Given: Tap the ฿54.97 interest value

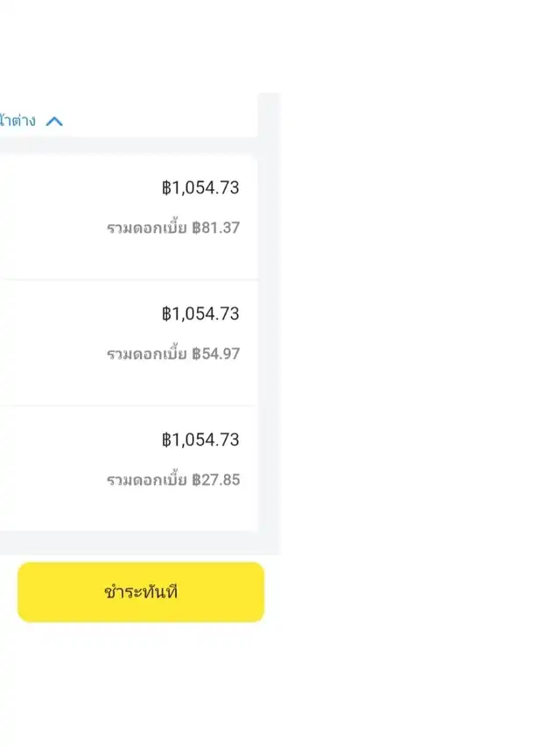Looking at the screenshot, I should click(x=216, y=354).
